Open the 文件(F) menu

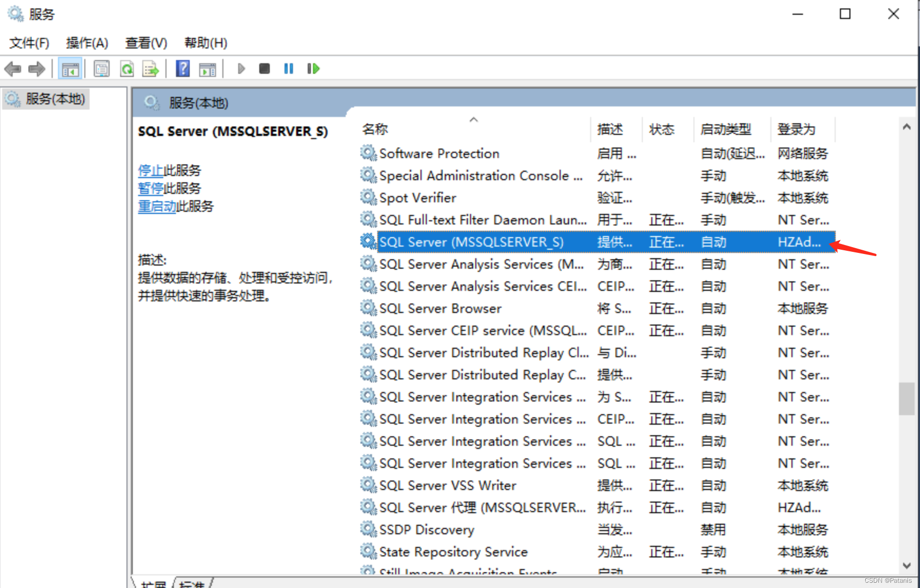click(x=29, y=43)
